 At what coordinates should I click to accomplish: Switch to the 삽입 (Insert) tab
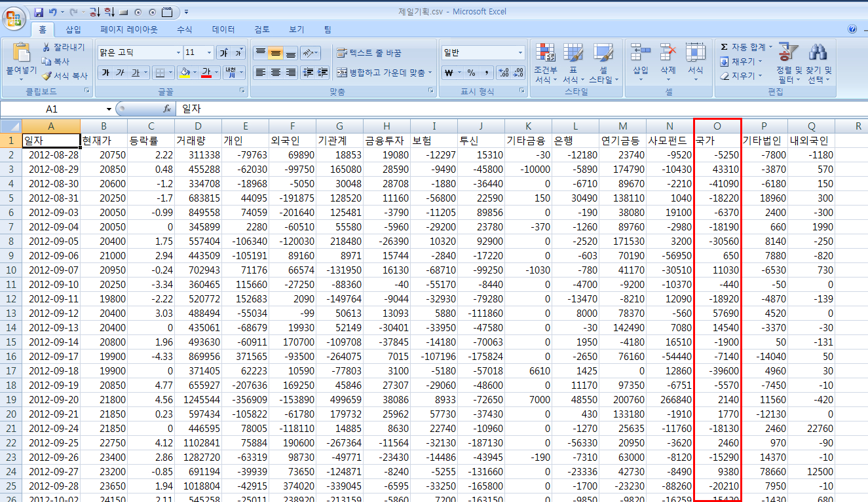click(73, 29)
